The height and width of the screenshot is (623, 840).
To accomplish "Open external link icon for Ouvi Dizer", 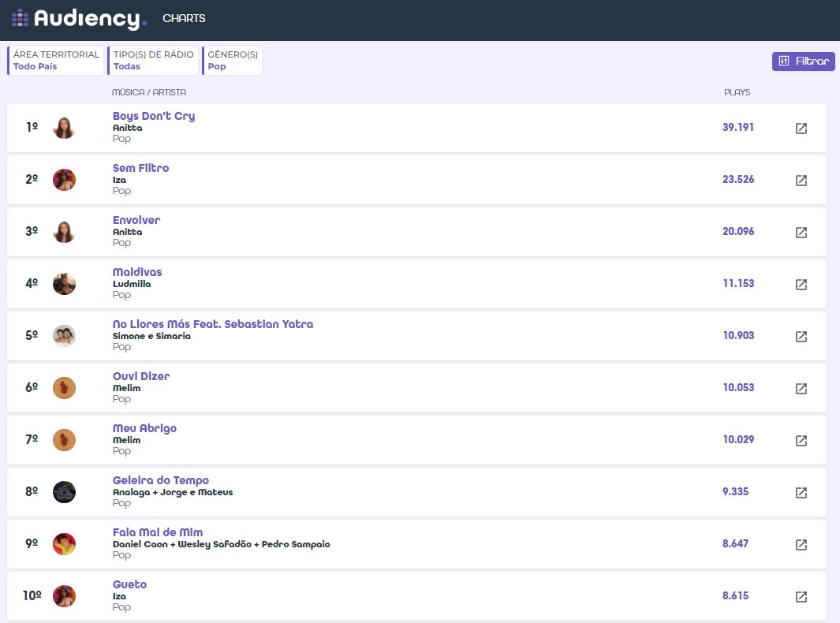I will [x=801, y=388].
